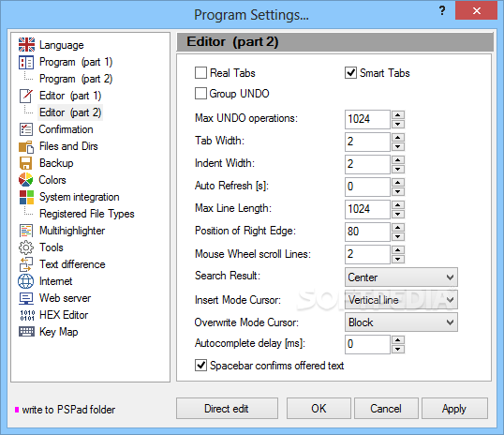Close the Program Settings dialog

pos(476,10)
